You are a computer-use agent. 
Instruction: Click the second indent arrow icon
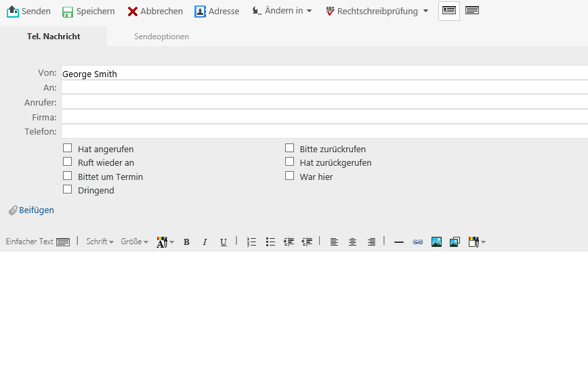point(307,242)
